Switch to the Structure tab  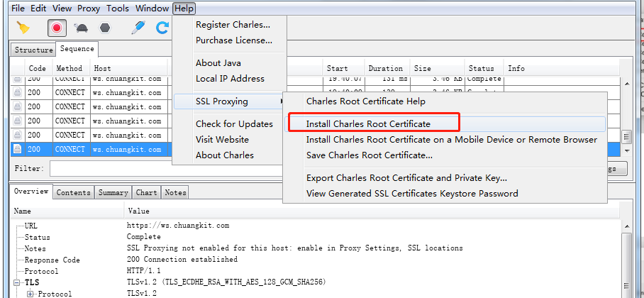[x=33, y=50]
